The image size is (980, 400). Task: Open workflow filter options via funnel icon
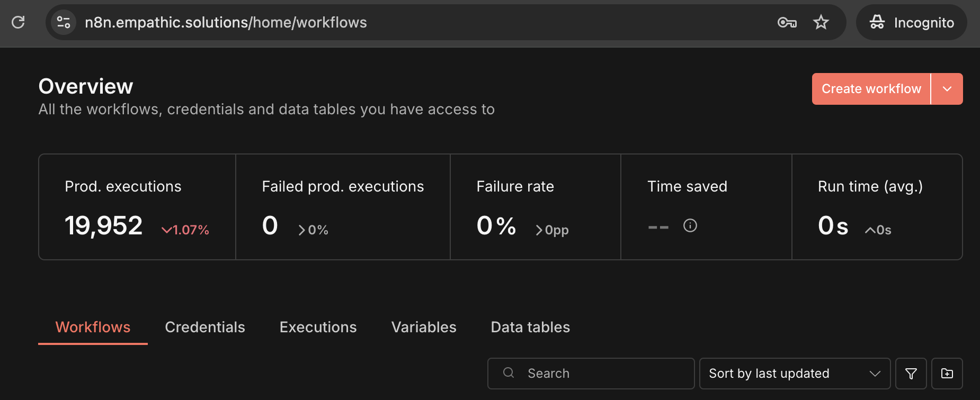[911, 373]
